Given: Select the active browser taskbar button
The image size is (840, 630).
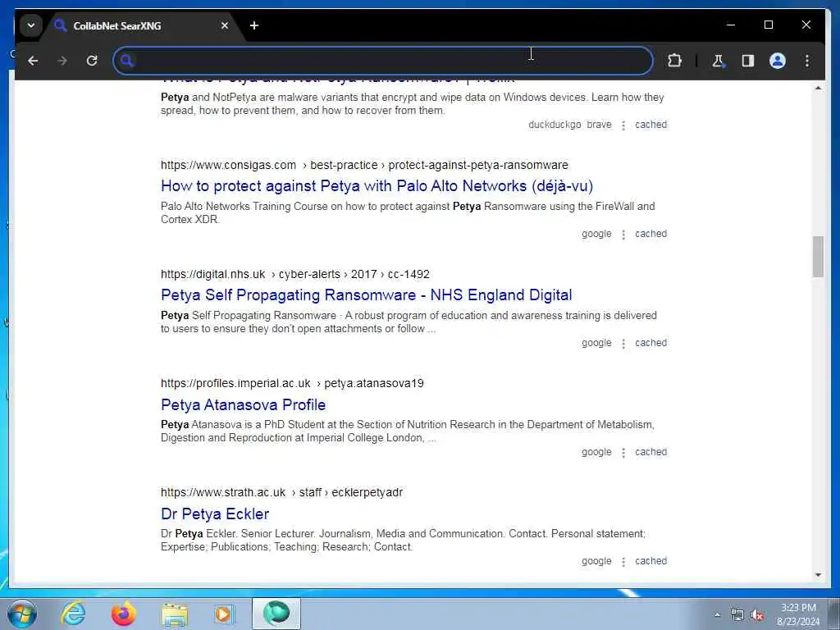Looking at the screenshot, I should pyautogui.click(x=276, y=614).
